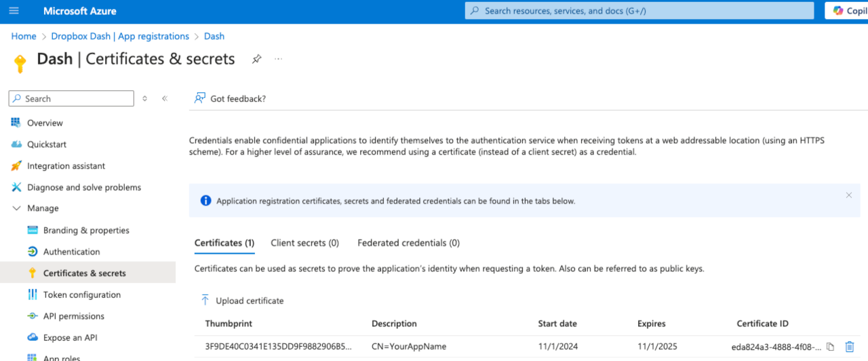Switch to the Client secrets tab
868x361 pixels.
(304, 243)
